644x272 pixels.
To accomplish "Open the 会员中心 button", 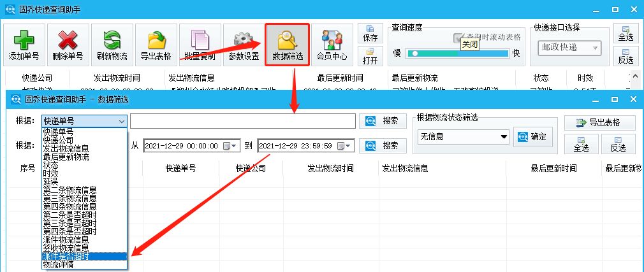I will (x=332, y=45).
